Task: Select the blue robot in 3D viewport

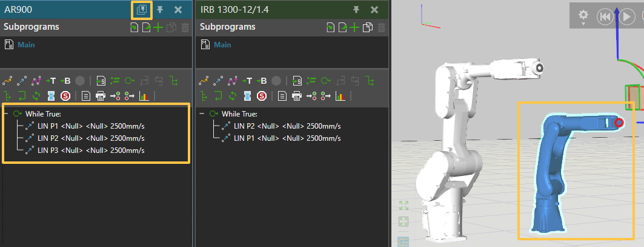Action: click(548, 182)
